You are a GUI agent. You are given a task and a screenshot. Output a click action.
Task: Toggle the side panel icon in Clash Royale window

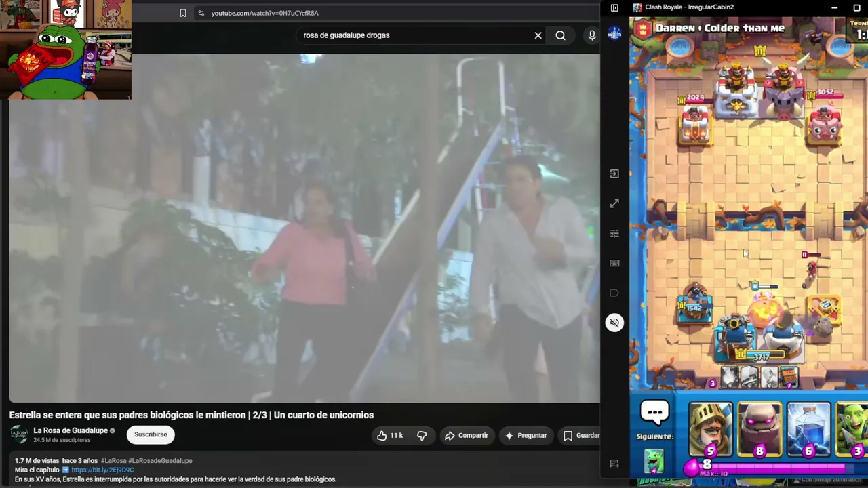614,7
